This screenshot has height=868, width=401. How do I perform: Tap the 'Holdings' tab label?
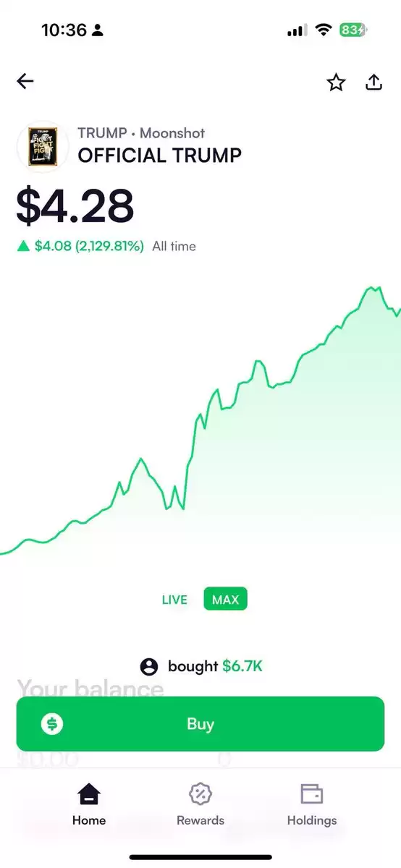tap(312, 820)
